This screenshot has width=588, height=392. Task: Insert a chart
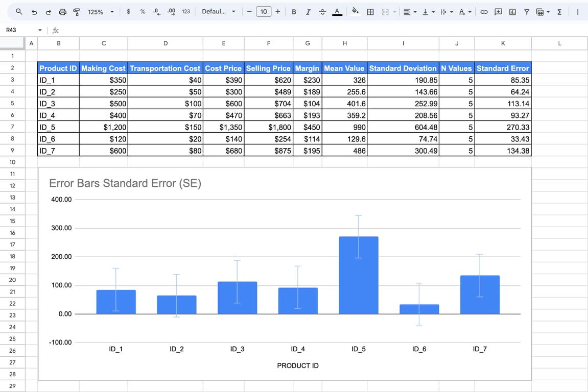click(x=512, y=12)
